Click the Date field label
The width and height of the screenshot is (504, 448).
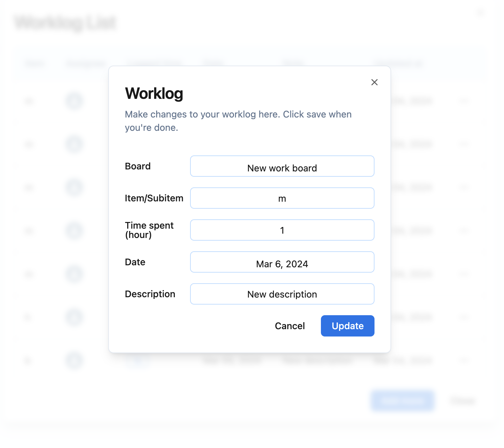[135, 262]
